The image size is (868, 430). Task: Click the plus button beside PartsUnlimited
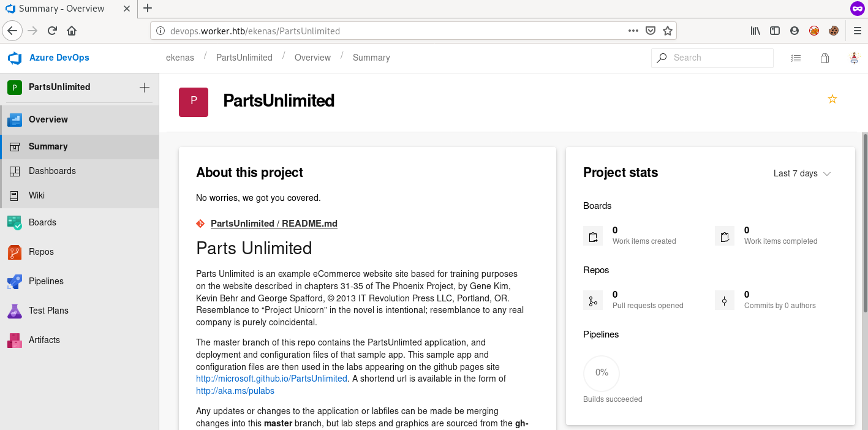coord(145,88)
